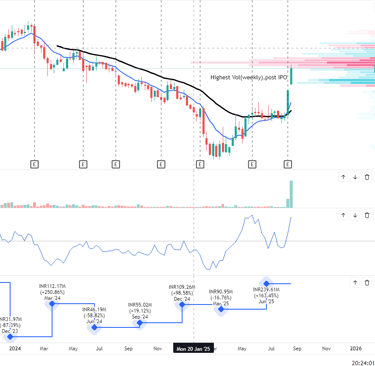This screenshot has height=366, width=375.
Task: Open the first earnings E marker near 2024
Action: point(34,164)
